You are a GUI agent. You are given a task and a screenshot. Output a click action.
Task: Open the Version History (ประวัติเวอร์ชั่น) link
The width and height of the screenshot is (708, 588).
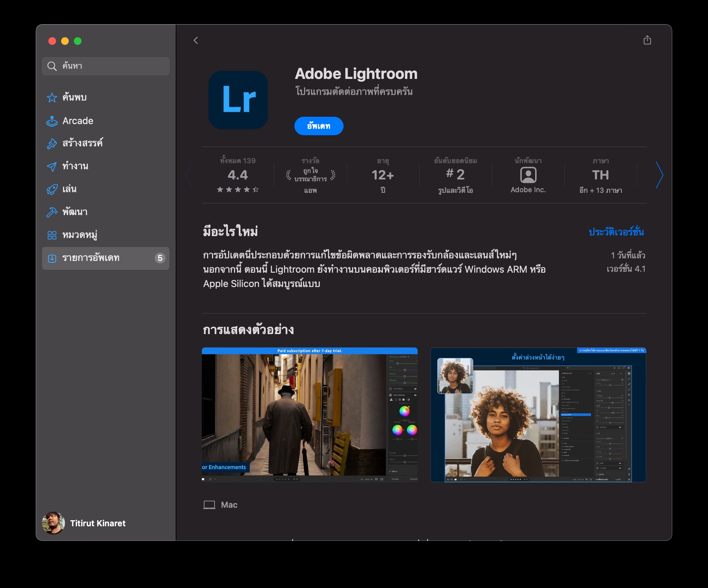(616, 232)
